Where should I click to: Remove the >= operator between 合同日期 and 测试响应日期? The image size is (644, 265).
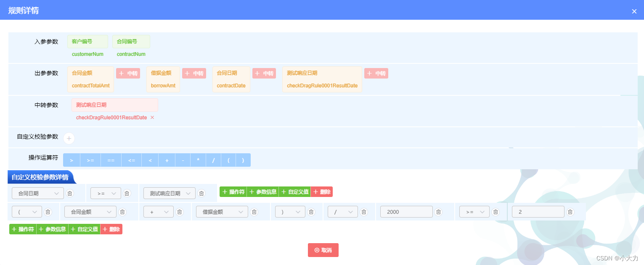[127, 193]
